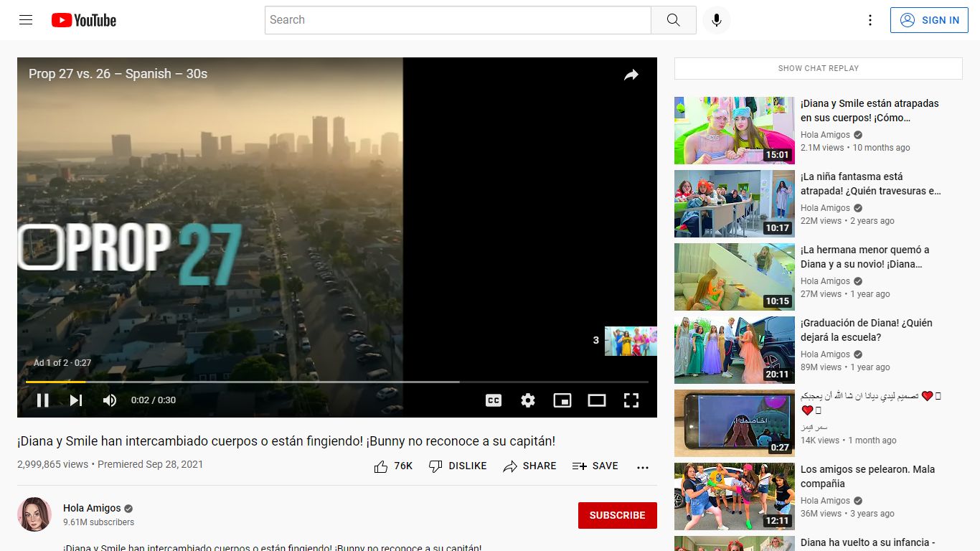Share the ad using arrow icon in player
Image resolution: width=980 pixels, height=551 pixels.
point(631,75)
